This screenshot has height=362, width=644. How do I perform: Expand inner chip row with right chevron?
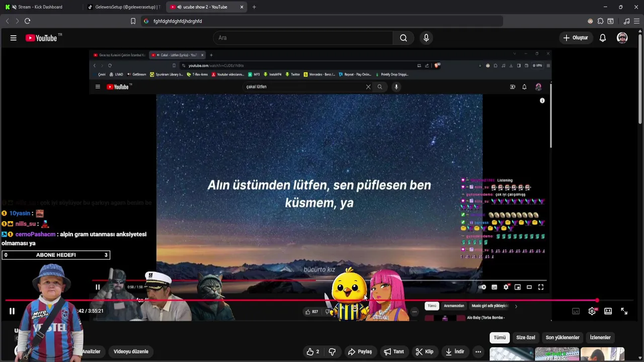(516, 306)
